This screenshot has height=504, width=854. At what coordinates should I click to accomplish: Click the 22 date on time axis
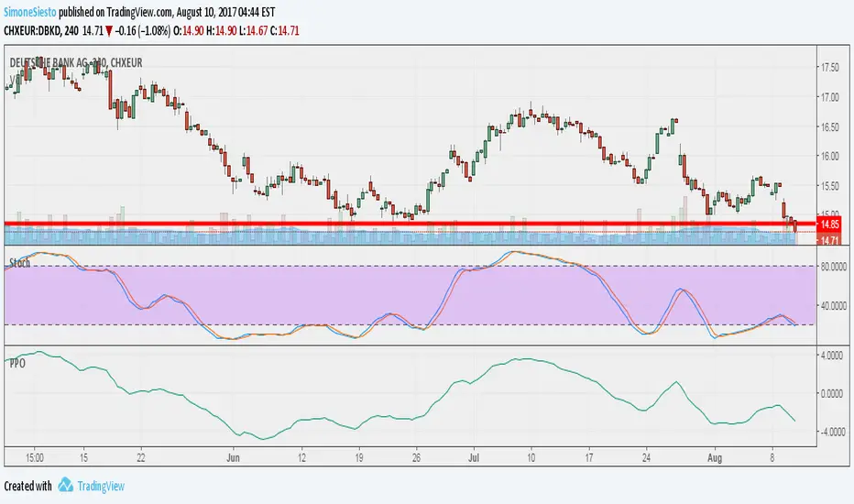(141, 457)
